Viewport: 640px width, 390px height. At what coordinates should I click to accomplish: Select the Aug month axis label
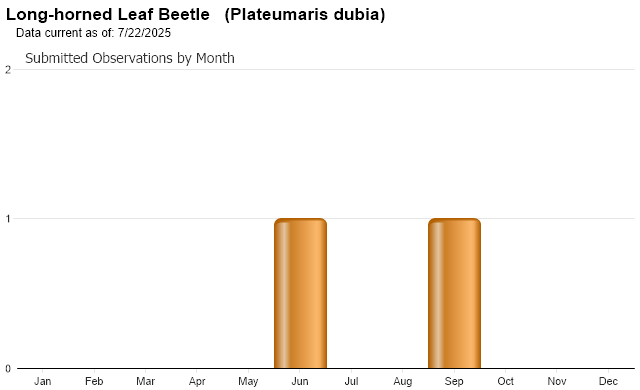[402, 381]
